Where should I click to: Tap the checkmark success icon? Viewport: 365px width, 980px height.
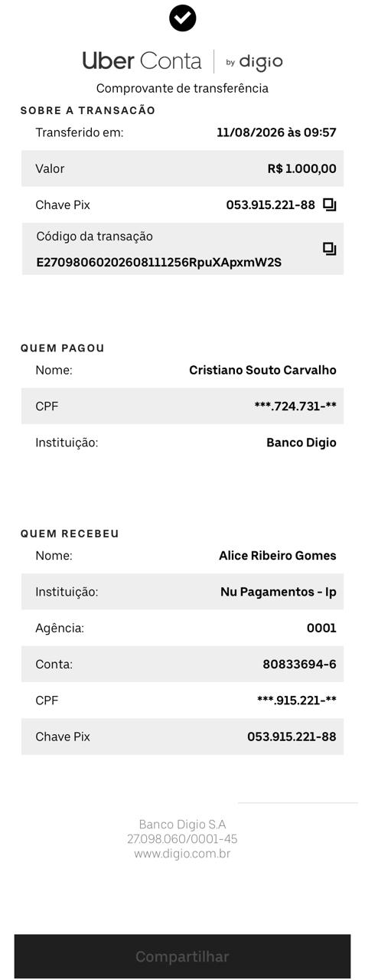coord(182,18)
